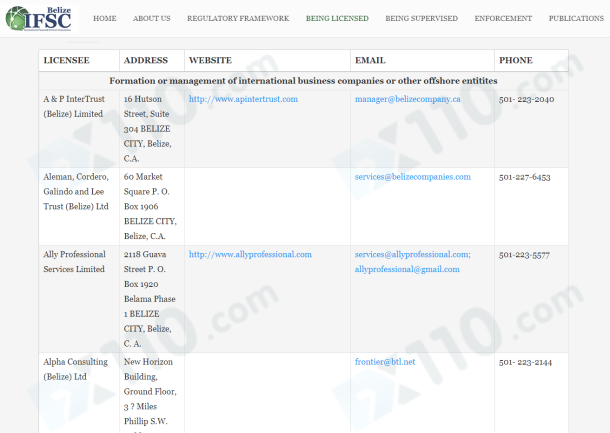Viewport: 610px width, 433px height.
Task: Visit http://www.allyprofessional.com link
Action: (250, 254)
